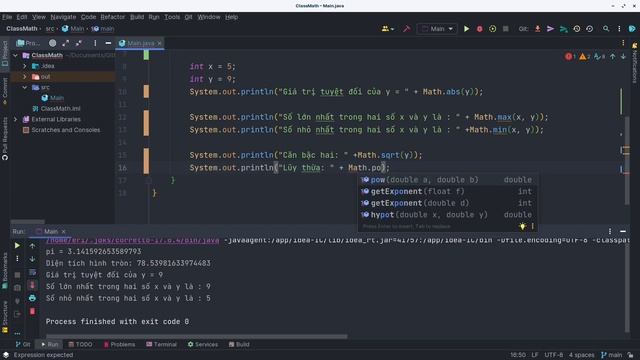
Task: Open Problems tool window
Action: pos(119,344)
